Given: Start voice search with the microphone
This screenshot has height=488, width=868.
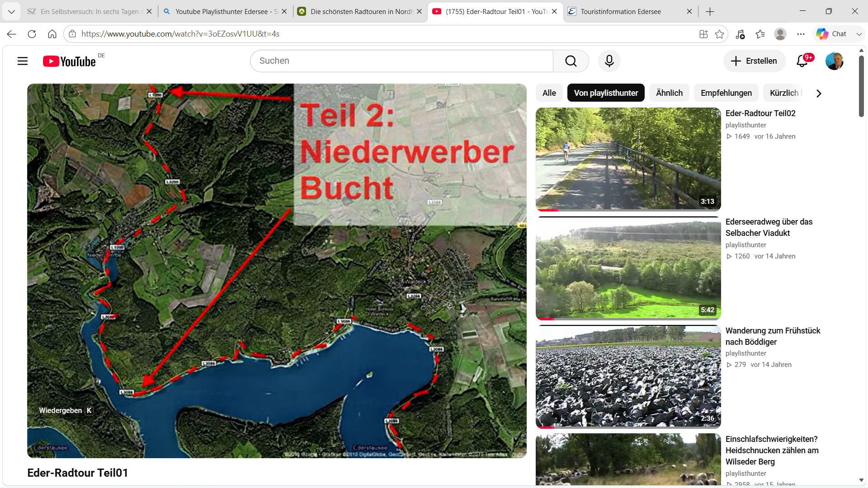Looking at the screenshot, I should coord(609,61).
